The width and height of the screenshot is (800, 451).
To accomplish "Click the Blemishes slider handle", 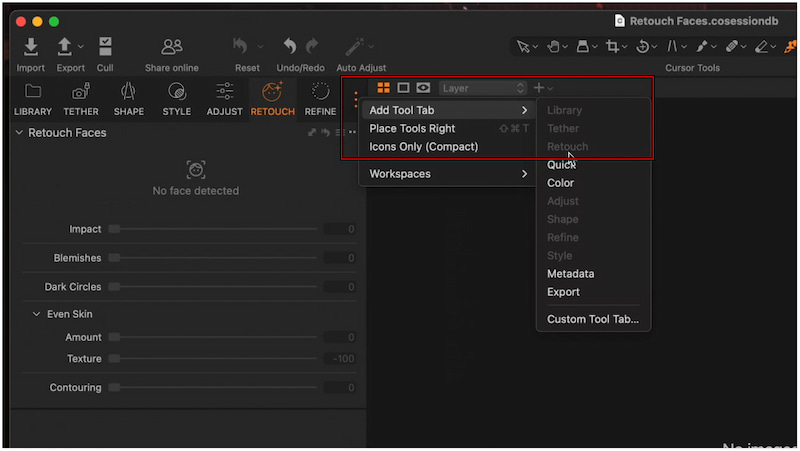I will pyautogui.click(x=114, y=258).
